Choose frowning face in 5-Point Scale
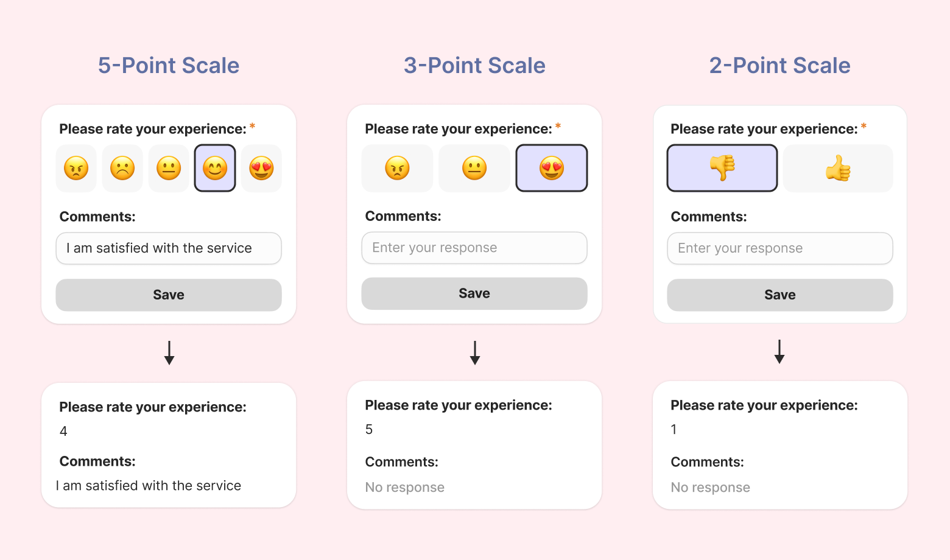The image size is (950, 560). tap(122, 168)
